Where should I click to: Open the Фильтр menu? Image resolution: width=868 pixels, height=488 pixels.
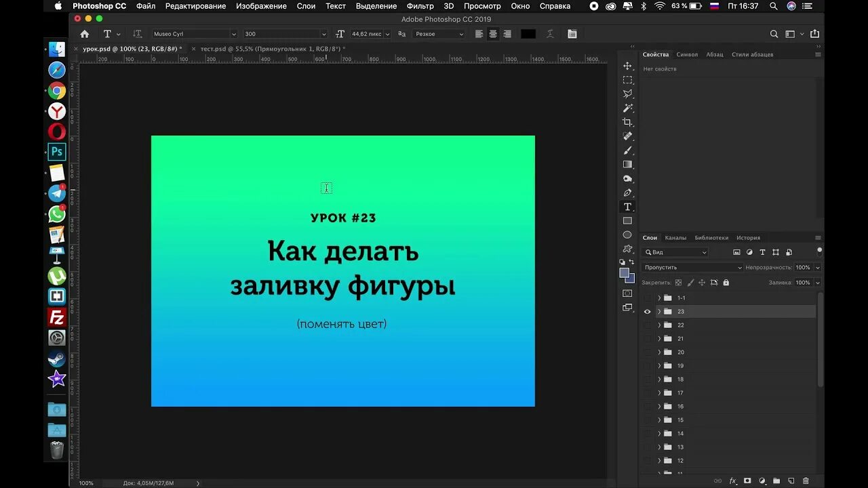[420, 6]
